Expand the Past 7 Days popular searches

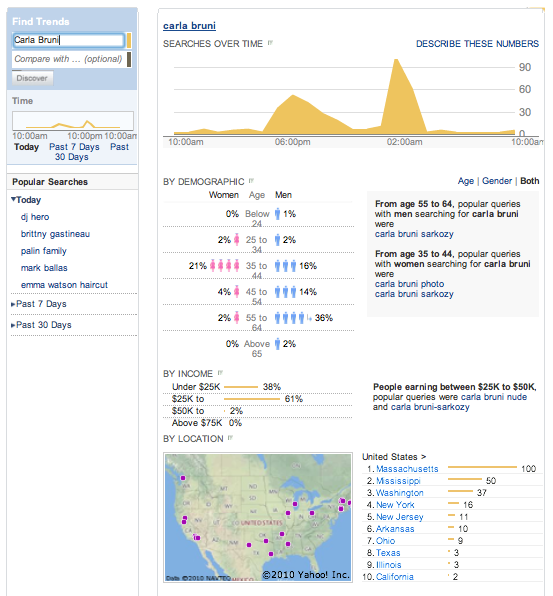click(13, 304)
